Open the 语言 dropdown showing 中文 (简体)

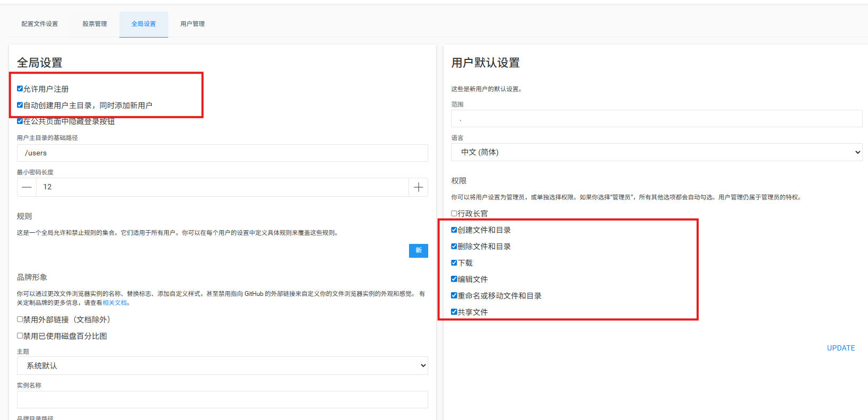(656, 152)
